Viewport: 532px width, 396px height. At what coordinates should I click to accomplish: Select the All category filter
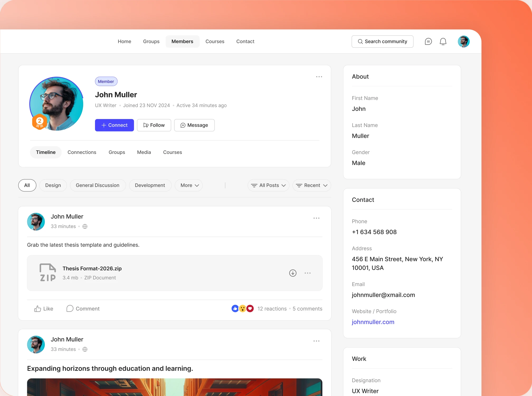click(27, 185)
